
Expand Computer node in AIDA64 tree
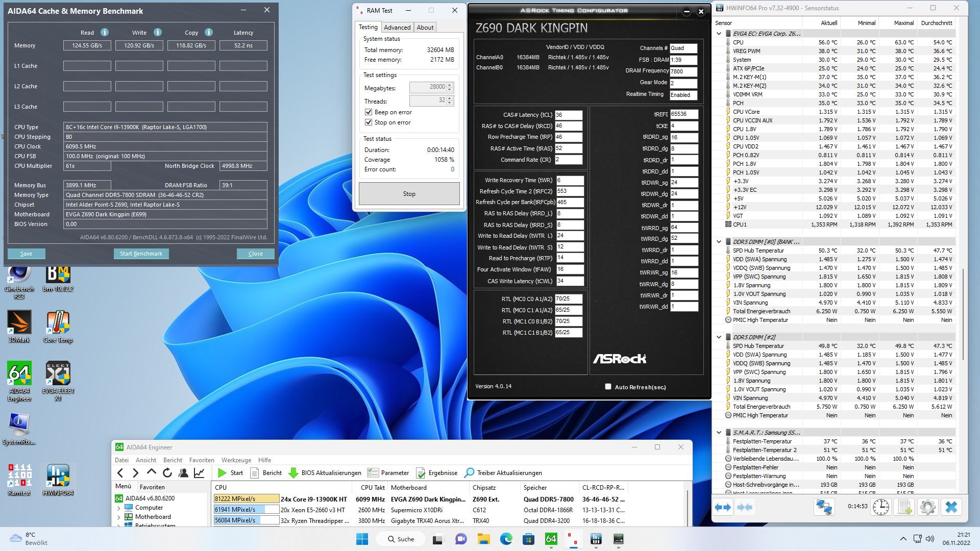(119, 508)
